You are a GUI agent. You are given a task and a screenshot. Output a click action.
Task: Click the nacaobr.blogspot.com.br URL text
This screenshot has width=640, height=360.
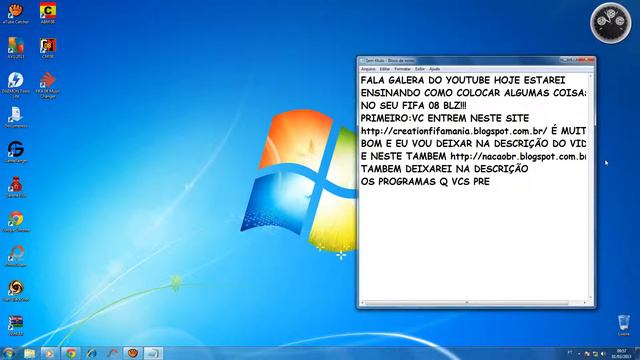[518, 156]
